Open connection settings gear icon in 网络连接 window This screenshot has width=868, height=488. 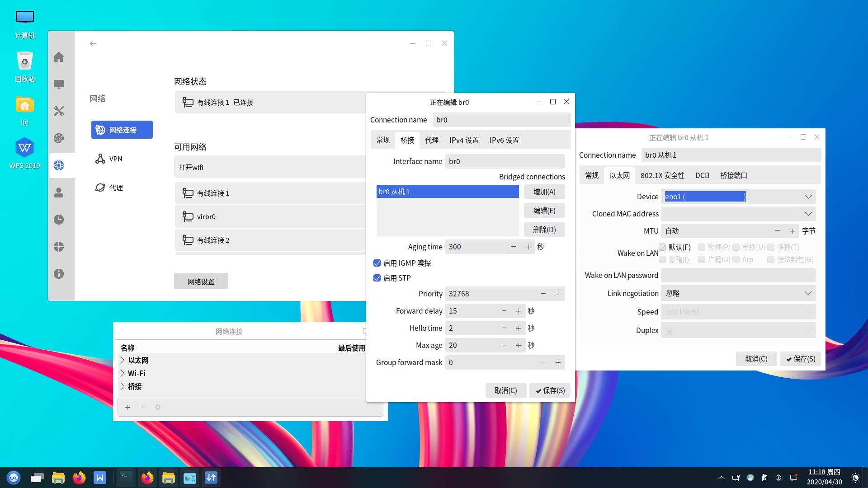coord(158,407)
